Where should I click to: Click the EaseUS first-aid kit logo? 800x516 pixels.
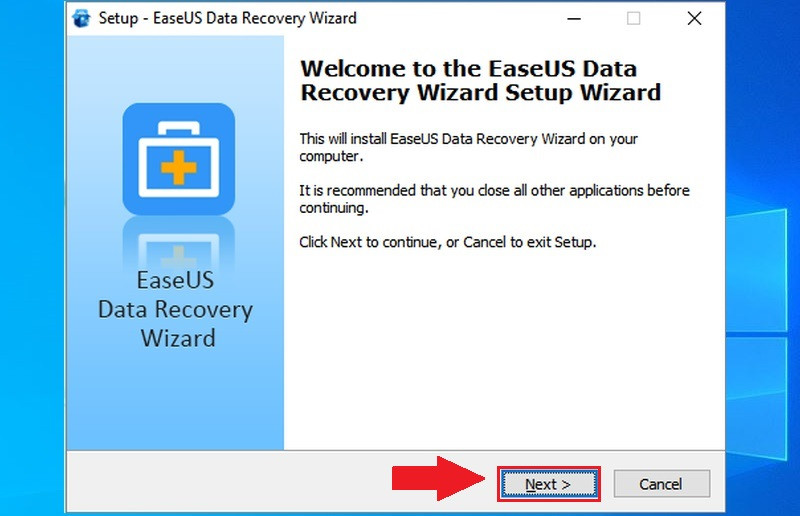(x=179, y=159)
